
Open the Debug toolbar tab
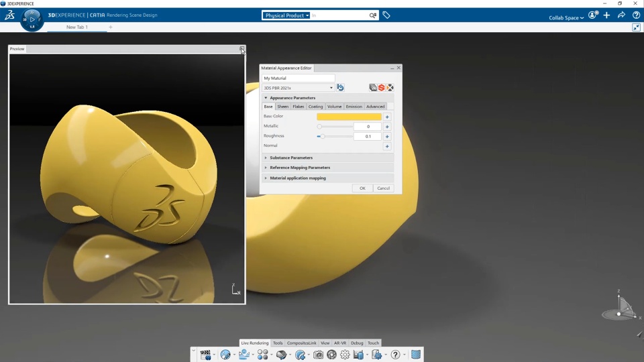tap(357, 343)
